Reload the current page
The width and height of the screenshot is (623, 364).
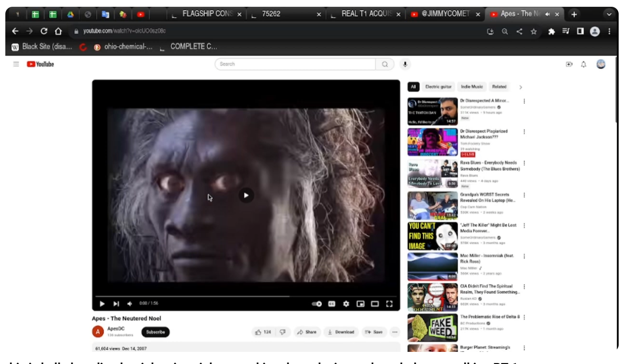click(x=44, y=31)
